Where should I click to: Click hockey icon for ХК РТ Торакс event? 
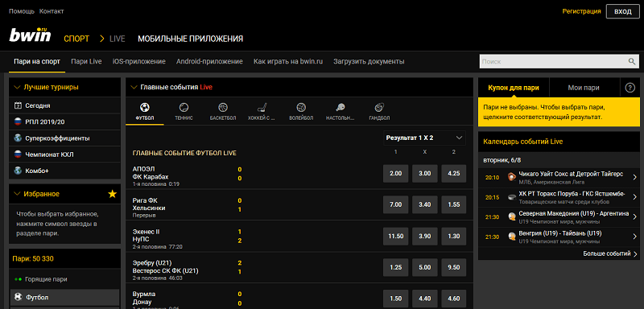pos(511,197)
